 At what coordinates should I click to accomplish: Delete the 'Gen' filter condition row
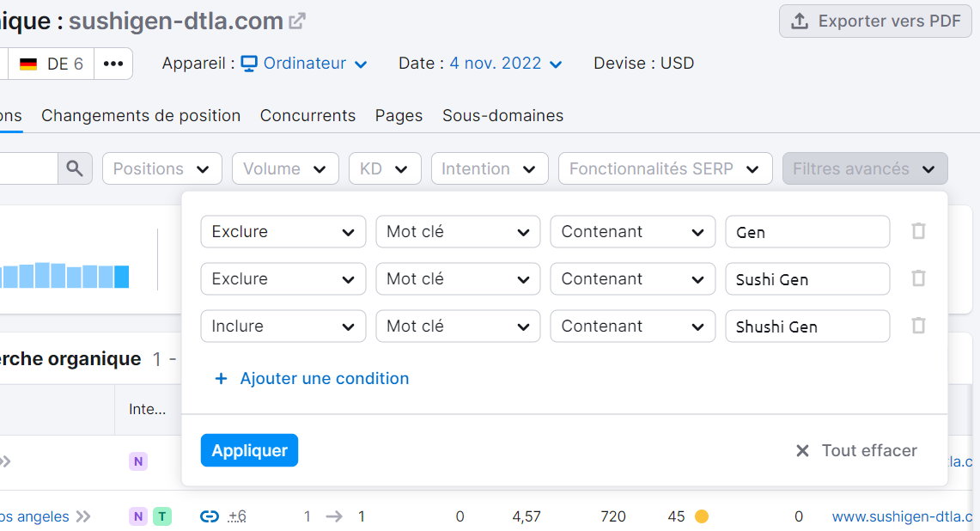[x=918, y=231]
